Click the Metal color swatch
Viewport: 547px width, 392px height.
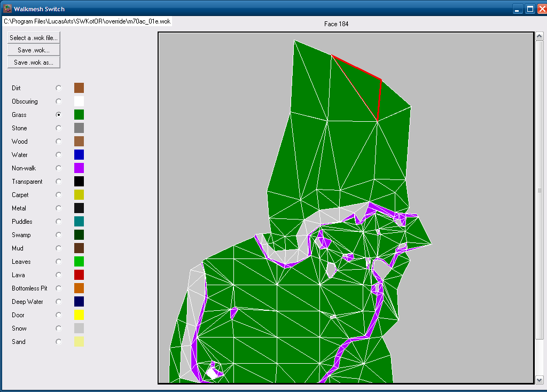click(79, 208)
